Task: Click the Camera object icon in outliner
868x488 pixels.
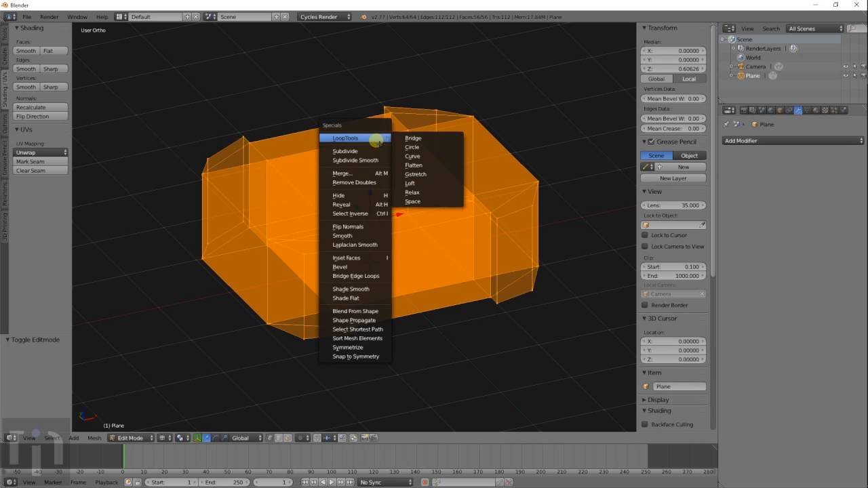Action: (741, 66)
